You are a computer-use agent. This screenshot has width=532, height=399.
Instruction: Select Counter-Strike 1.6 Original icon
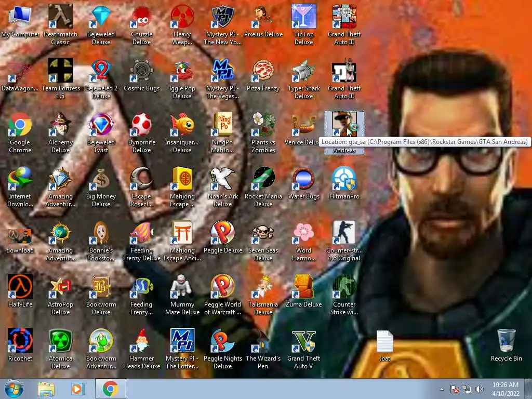click(344, 232)
